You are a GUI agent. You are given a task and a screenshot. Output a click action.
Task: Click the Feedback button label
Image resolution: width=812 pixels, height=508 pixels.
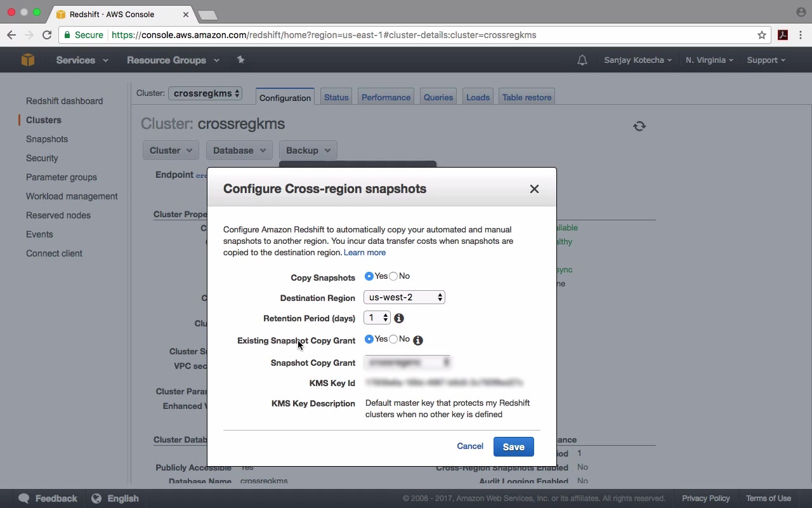coord(56,498)
